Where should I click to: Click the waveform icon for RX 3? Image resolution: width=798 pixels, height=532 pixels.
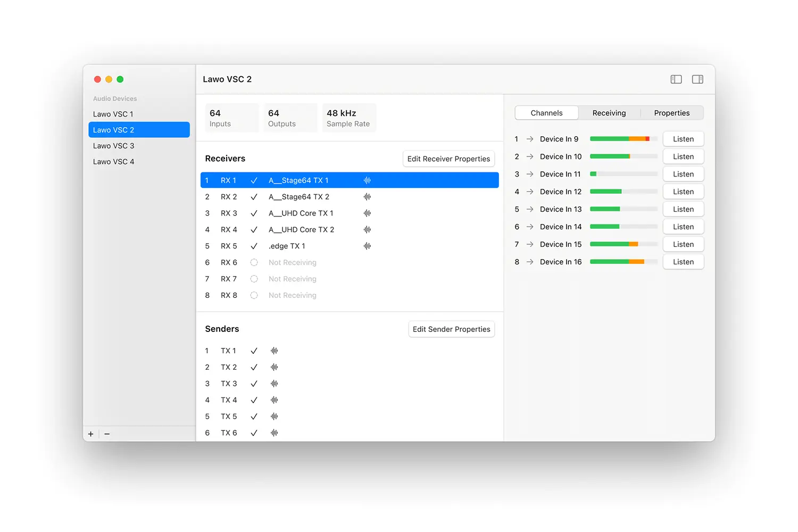(x=367, y=213)
